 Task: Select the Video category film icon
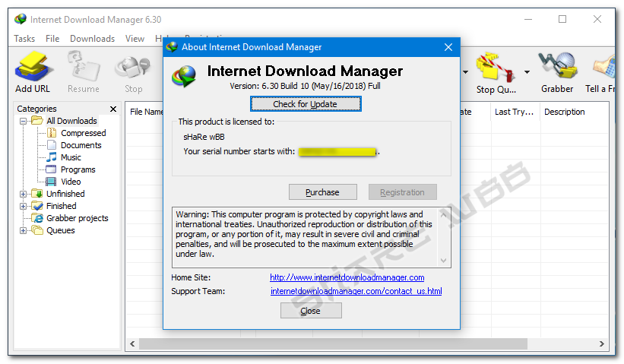51,182
